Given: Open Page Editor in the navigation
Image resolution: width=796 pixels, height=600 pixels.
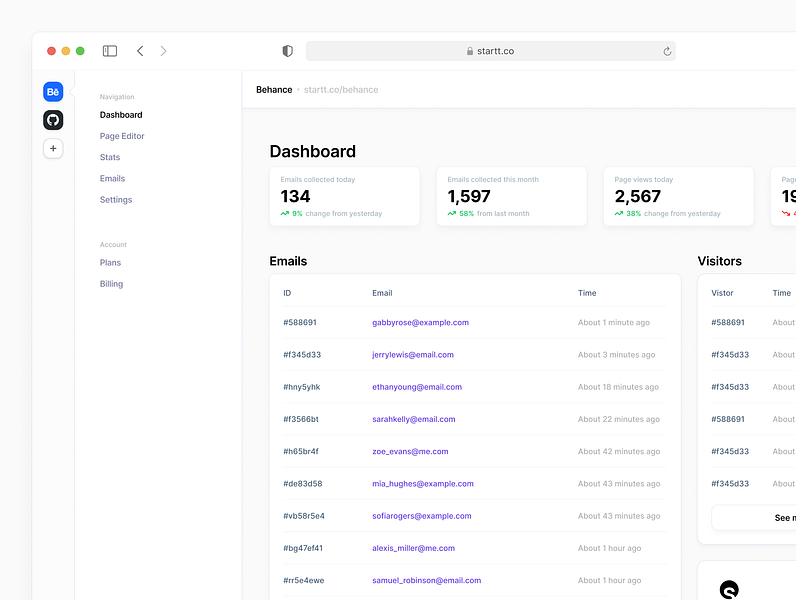Looking at the screenshot, I should (122, 136).
